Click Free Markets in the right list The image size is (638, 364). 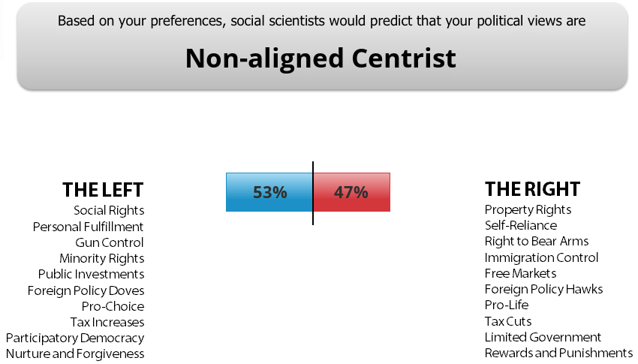pyautogui.click(x=520, y=273)
